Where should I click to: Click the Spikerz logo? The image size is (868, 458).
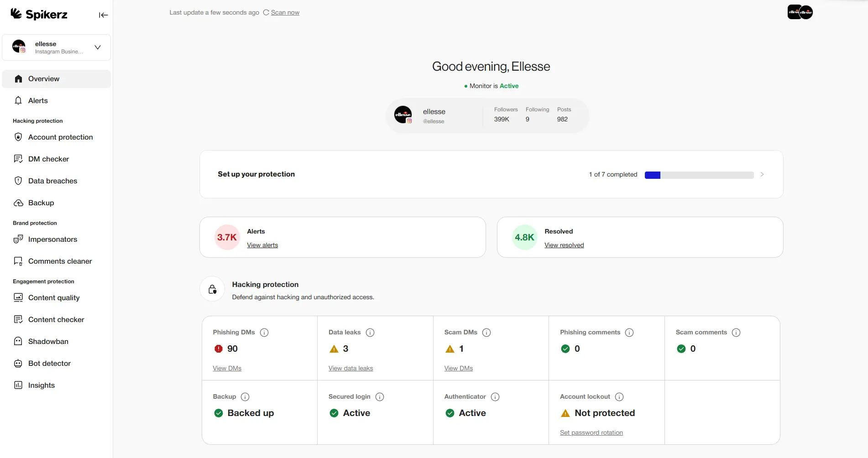[39, 14]
